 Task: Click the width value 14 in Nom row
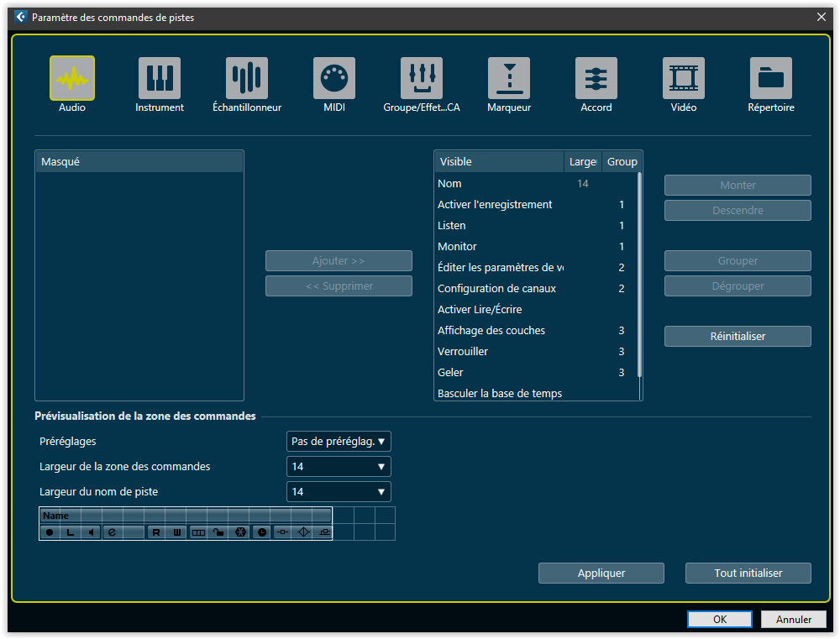coord(583,184)
